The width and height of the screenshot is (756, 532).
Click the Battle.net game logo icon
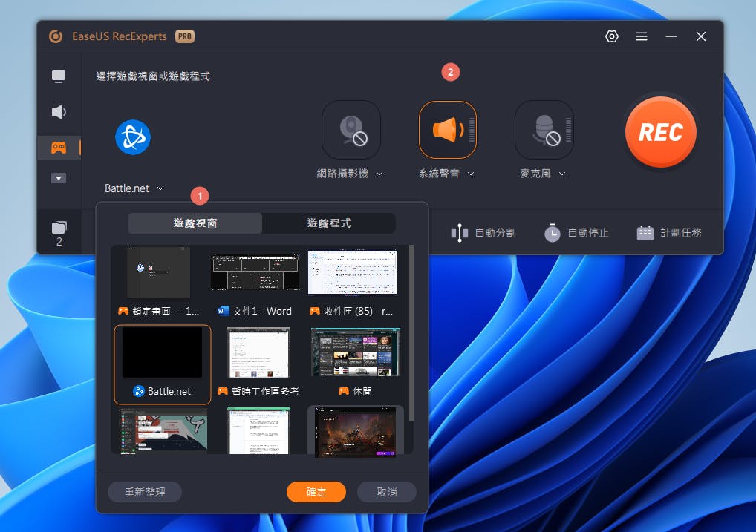pyautogui.click(x=133, y=137)
